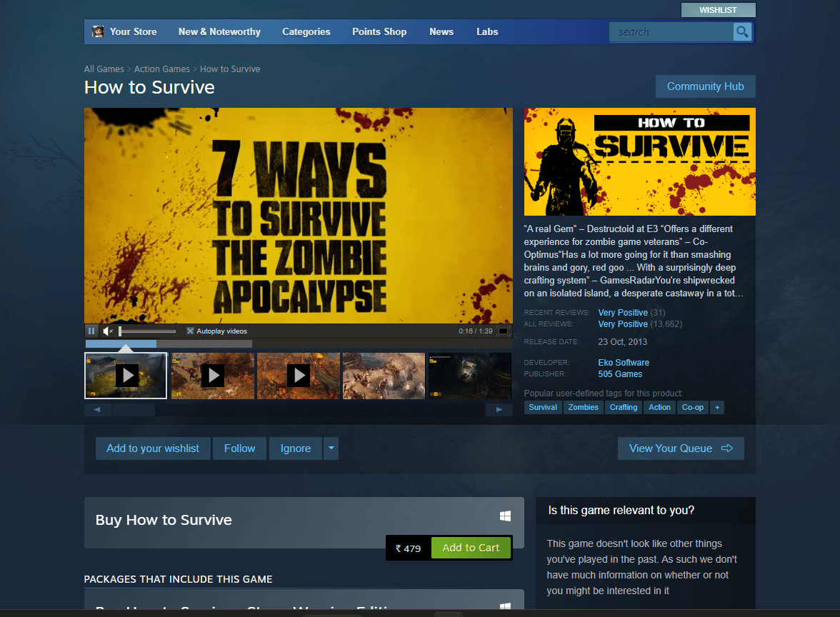Toggle fullscreen on the video player
The height and width of the screenshot is (617, 840).
[503, 331]
